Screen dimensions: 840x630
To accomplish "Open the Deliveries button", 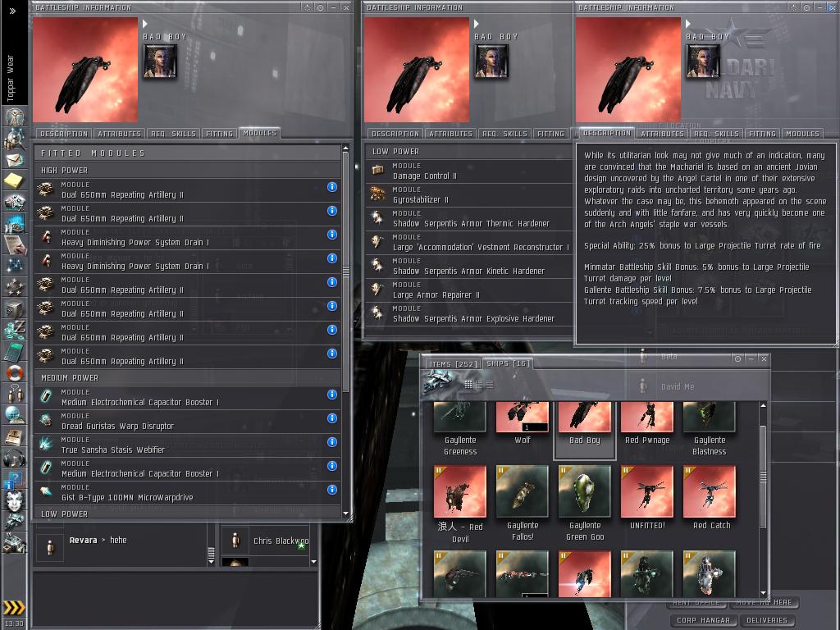I will 767,620.
